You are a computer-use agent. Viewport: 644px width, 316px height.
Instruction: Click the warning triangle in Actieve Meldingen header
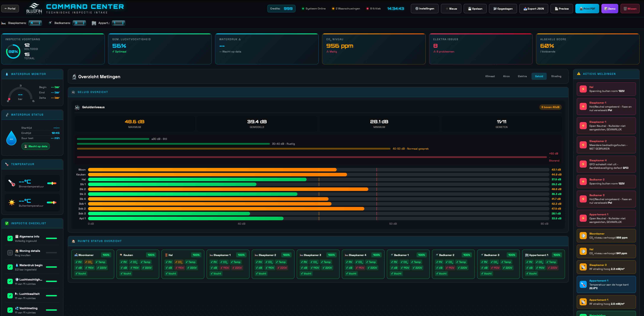click(x=579, y=74)
